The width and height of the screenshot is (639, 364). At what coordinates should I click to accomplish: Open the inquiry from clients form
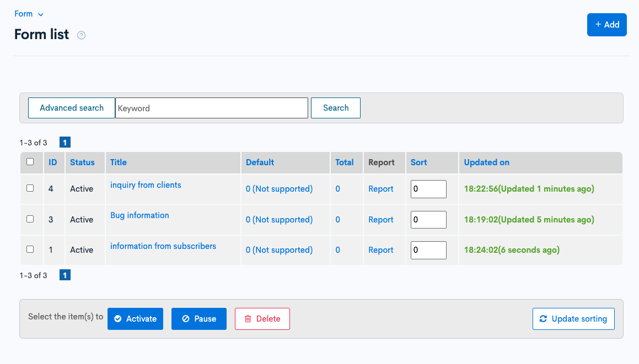click(146, 185)
